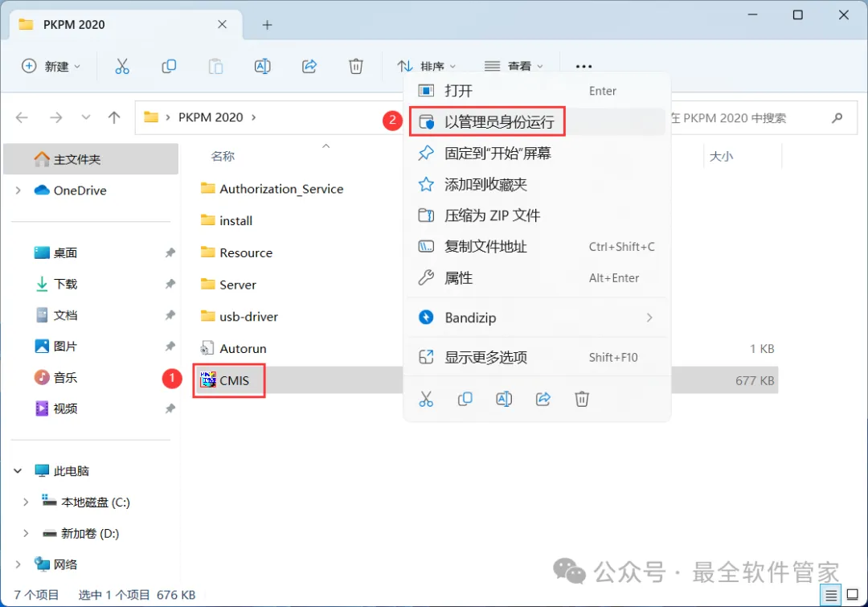The image size is (868, 607).
Task: Choose 添加到收藏夹 in context menu
Action: 536,184
